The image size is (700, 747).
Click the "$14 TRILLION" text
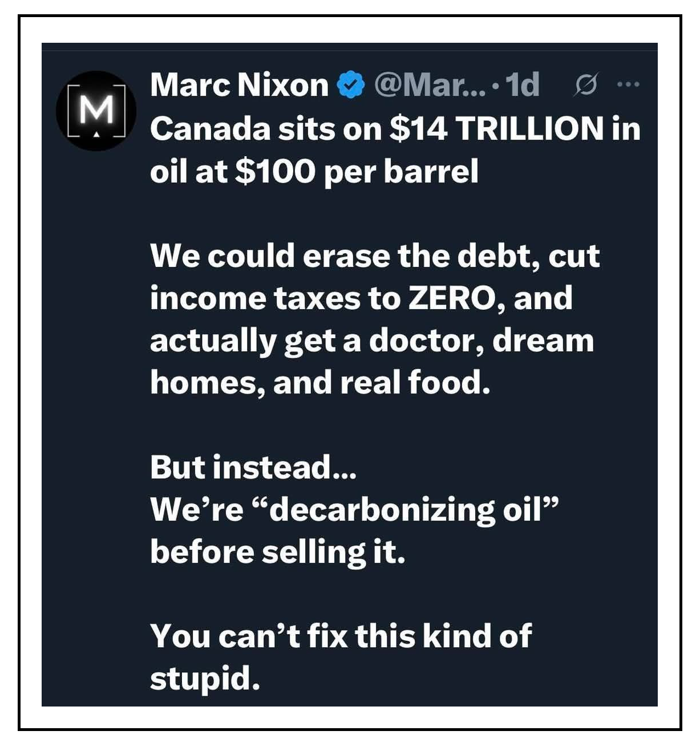pyautogui.click(x=496, y=129)
